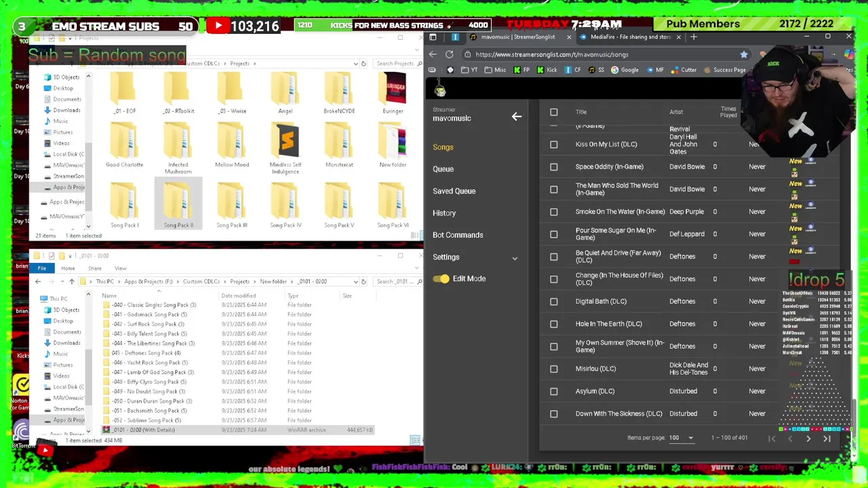Sort songs by Artist column

click(676, 112)
